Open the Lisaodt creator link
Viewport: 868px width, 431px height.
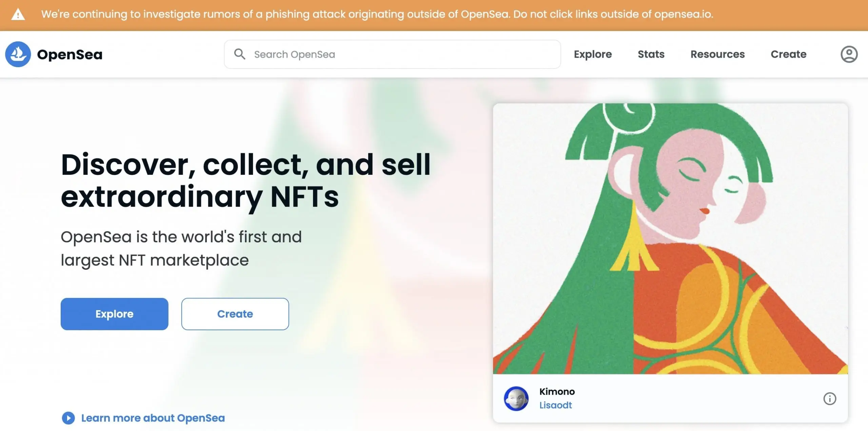pyautogui.click(x=555, y=405)
